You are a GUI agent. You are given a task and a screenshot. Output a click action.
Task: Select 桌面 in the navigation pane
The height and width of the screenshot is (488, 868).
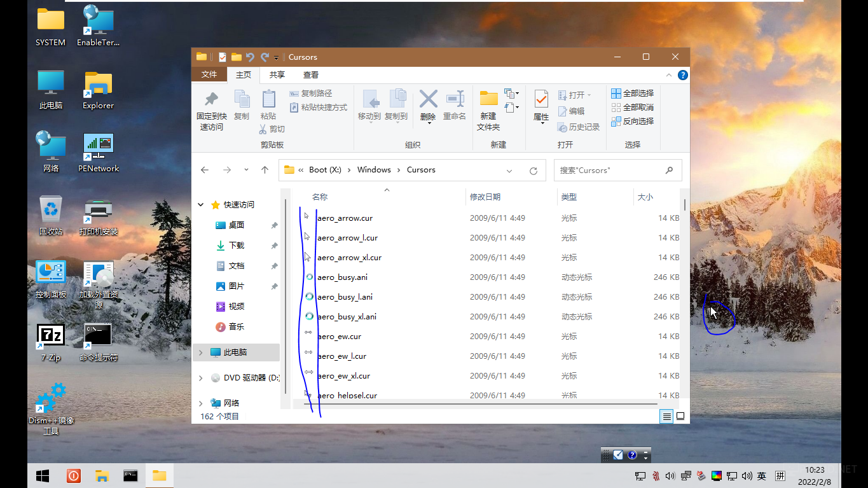tap(237, 225)
